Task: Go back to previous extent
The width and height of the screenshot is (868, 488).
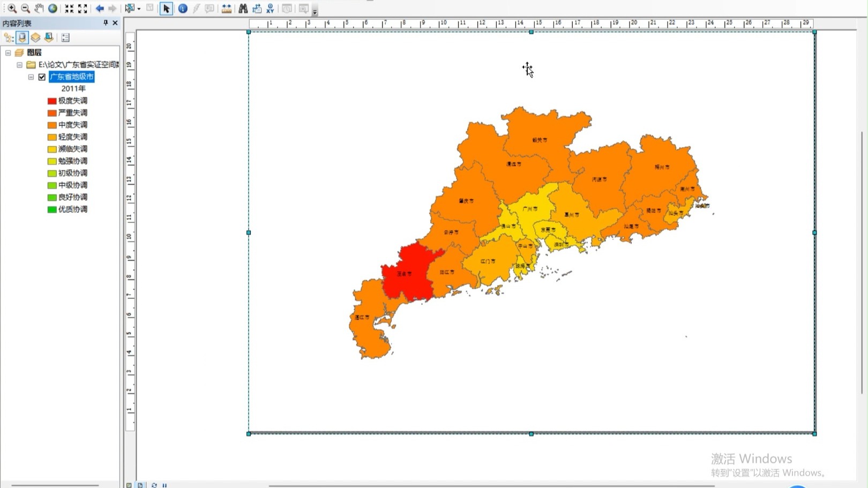Action: coord(99,8)
